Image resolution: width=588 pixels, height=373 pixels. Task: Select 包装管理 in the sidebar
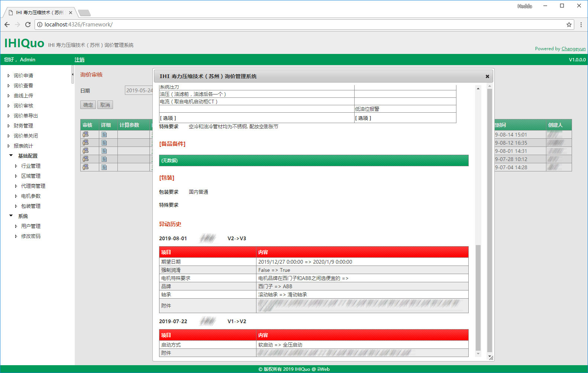31,206
